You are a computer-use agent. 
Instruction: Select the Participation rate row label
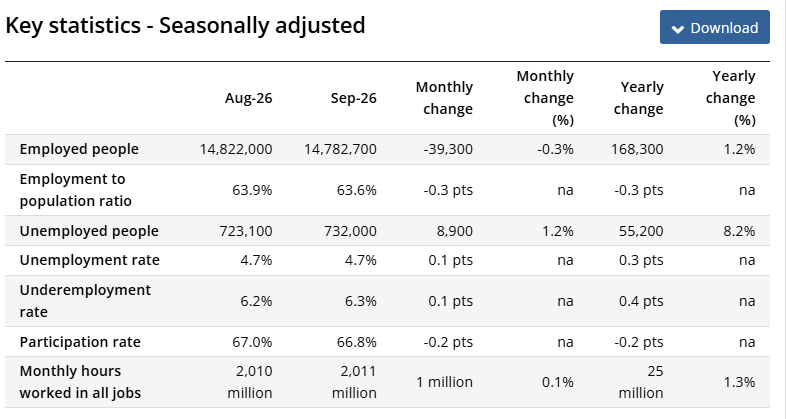80,342
